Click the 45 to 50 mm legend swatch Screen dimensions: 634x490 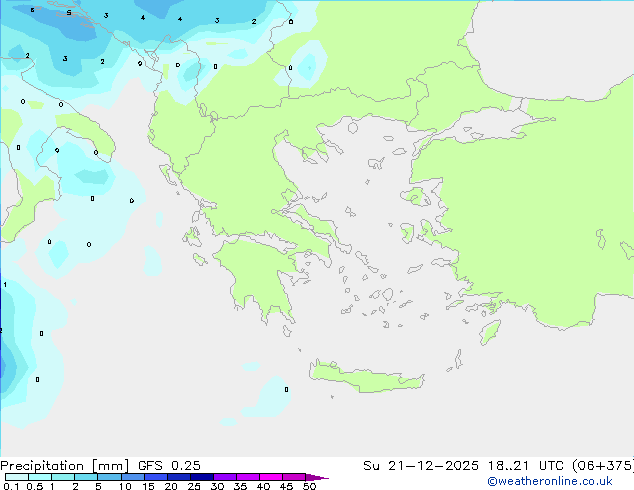(x=294, y=477)
